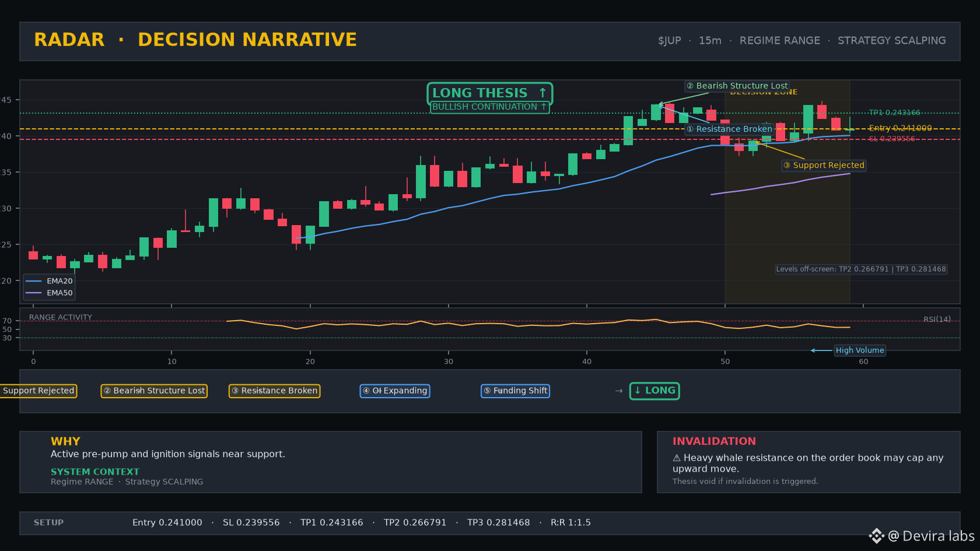Select the Funding Shift chip
The width and height of the screenshot is (980, 551).
[515, 391]
